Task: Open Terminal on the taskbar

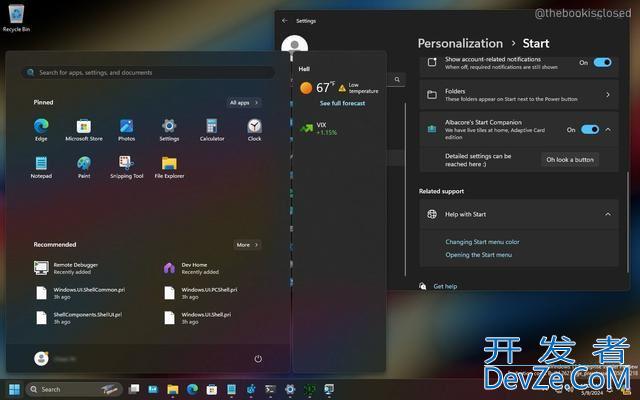Action: [x=270, y=389]
